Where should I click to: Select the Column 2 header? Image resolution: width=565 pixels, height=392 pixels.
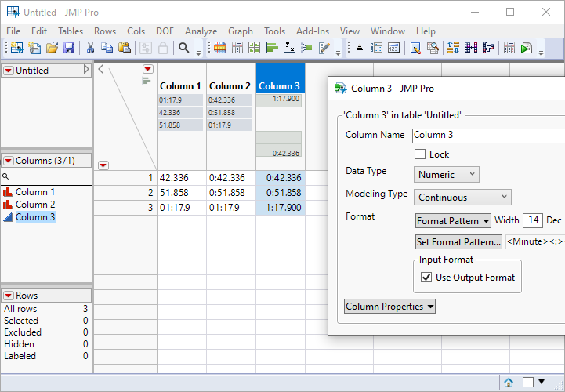click(x=230, y=85)
